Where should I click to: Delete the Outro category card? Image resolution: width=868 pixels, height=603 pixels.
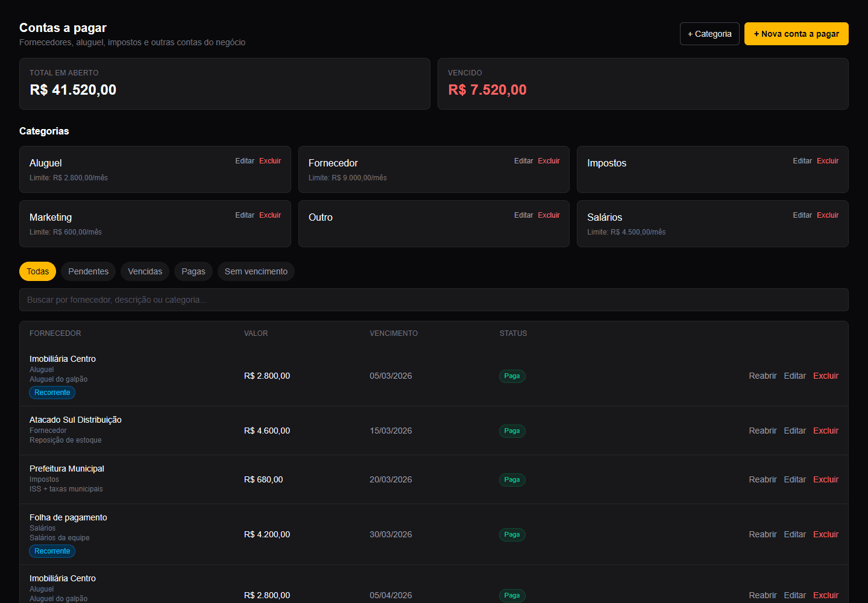tap(549, 215)
